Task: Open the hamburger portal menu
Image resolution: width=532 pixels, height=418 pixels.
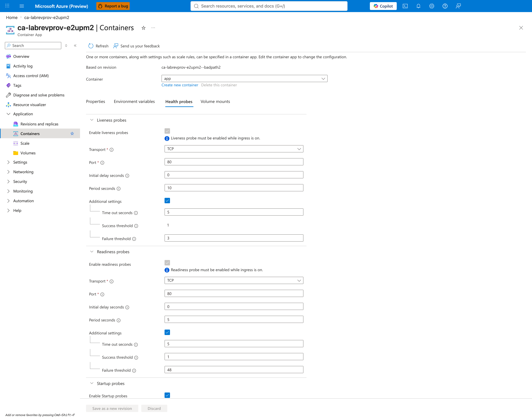Action: coord(22,6)
